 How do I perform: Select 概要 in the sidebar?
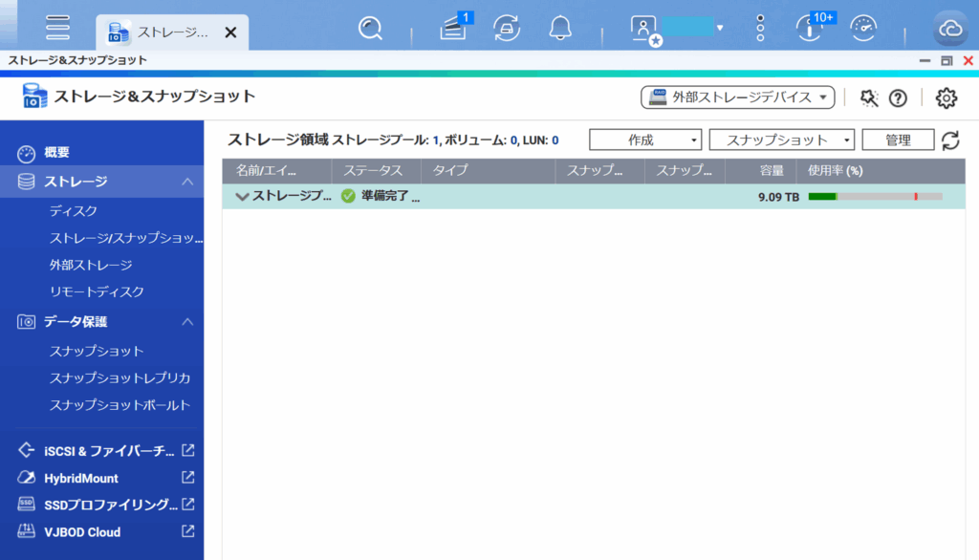(56, 153)
